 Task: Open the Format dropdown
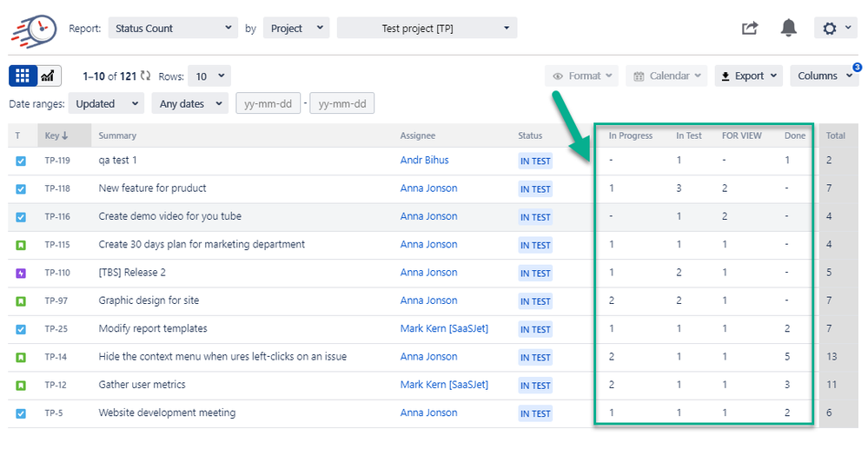point(581,76)
